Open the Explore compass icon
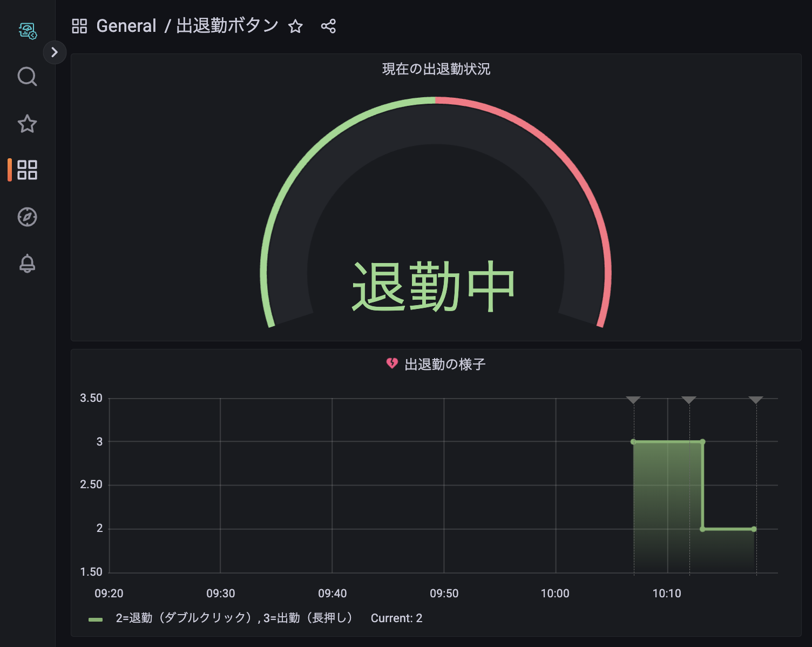 point(27,217)
